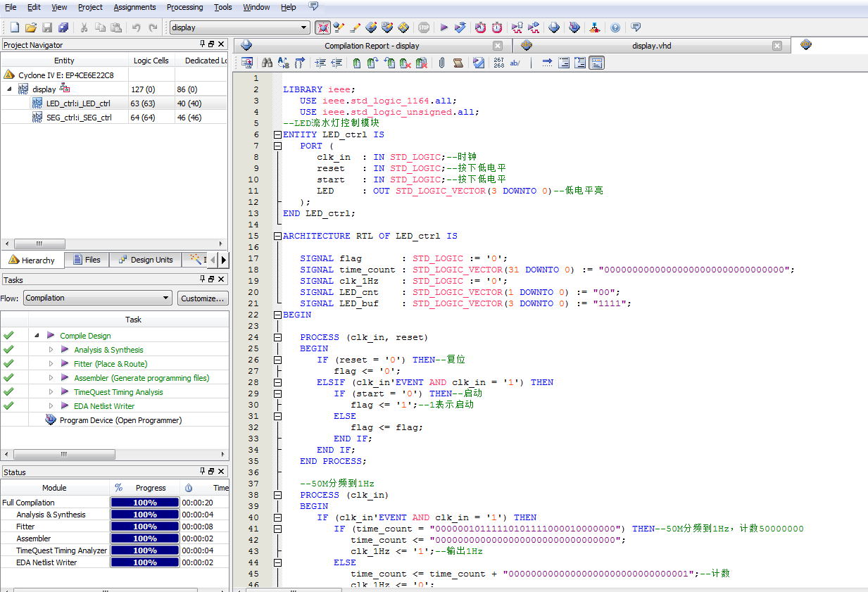This screenshot has width=868, height=592.
Task: Open the Help question mark icon
Action: click(615, 27)
